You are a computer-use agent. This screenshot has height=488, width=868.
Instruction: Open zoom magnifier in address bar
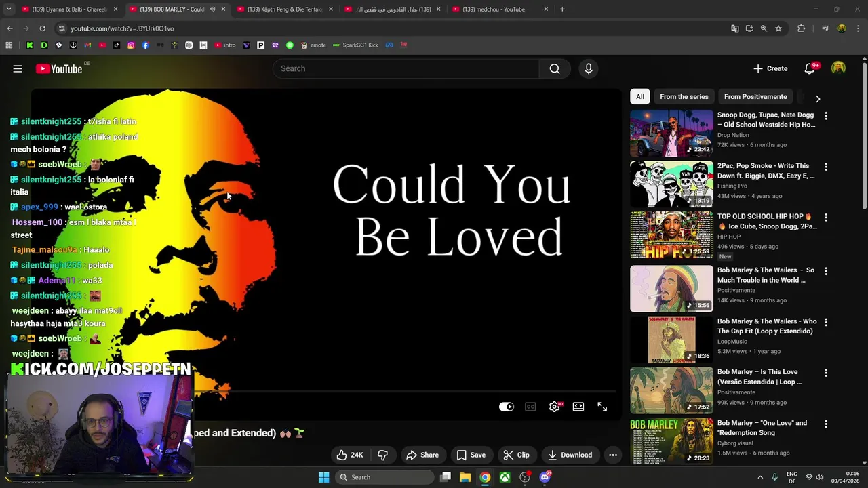click(764, 28)
